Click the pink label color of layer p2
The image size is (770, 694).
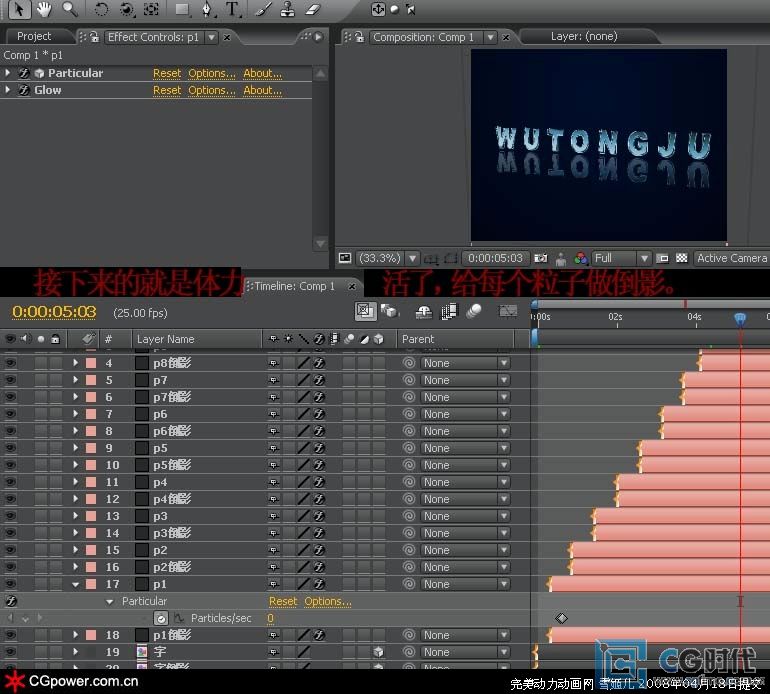coord(91,550)
